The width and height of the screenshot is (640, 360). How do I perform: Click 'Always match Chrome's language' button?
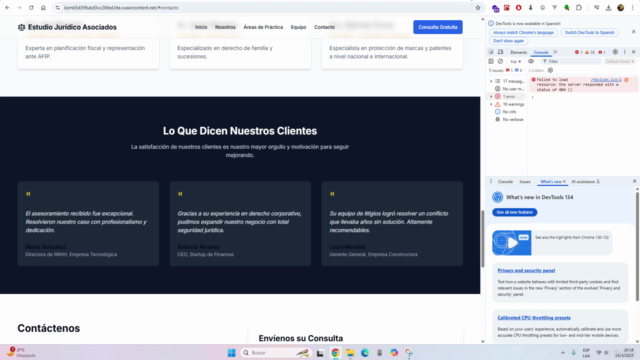click(x=523, y=32)
